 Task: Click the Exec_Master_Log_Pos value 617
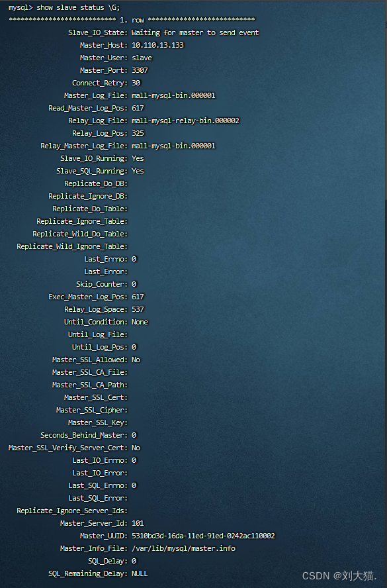[x=138, y=297]
